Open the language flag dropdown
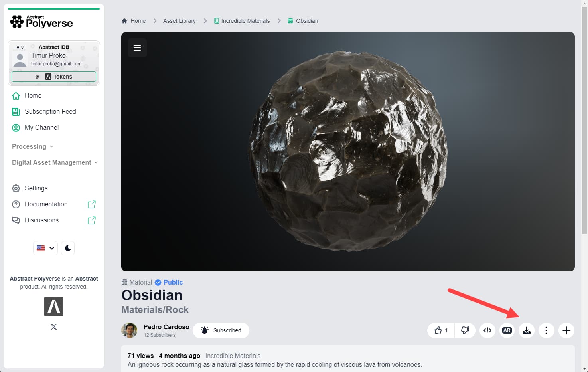This screenshot has height=372, width=588. (x=45, y=248)
